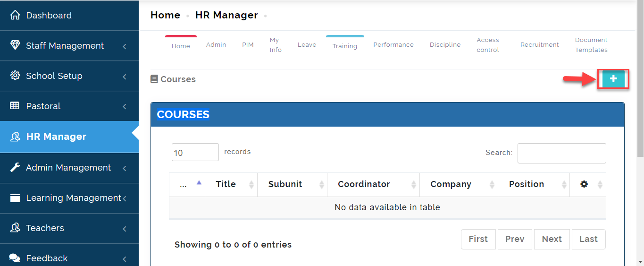Sort table by Position column
Image resolution: width=644 pixels, height=266 pixels.
(534, 184)
